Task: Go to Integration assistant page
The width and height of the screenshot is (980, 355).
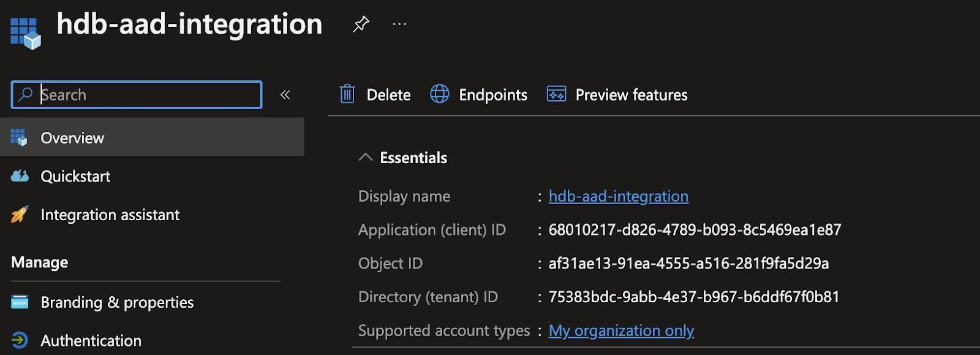Action: pyautogui.click(x=110, y=215)
